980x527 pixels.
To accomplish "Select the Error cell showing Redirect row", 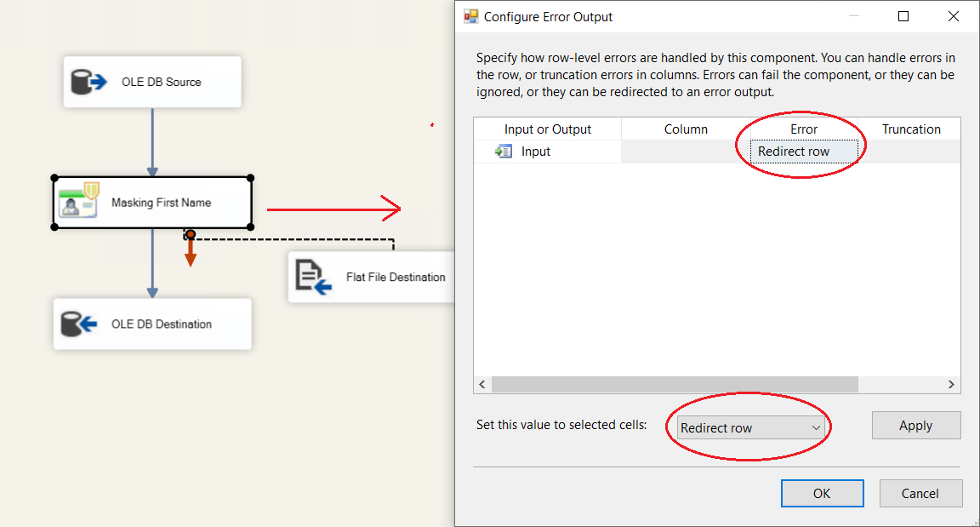I will pos(803,152).
